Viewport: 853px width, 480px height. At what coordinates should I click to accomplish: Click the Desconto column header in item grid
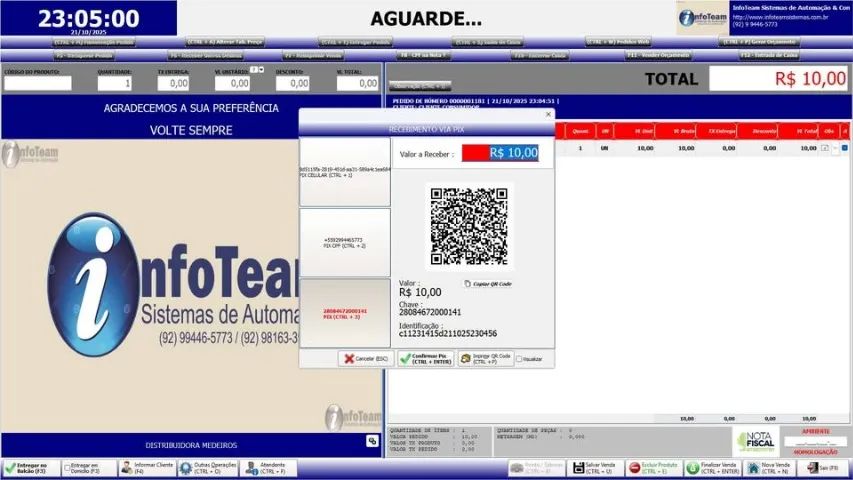[758, 131]
